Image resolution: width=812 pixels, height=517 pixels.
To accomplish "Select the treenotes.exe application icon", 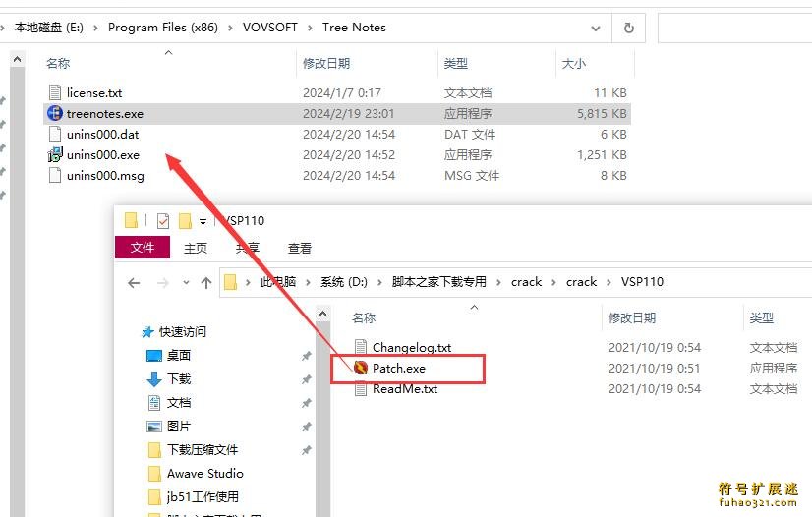I will 55,113.
